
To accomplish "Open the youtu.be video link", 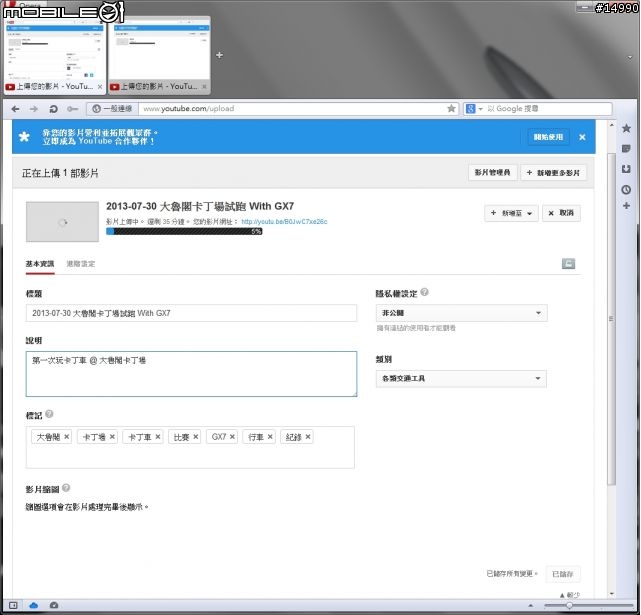I will point(284,222).
